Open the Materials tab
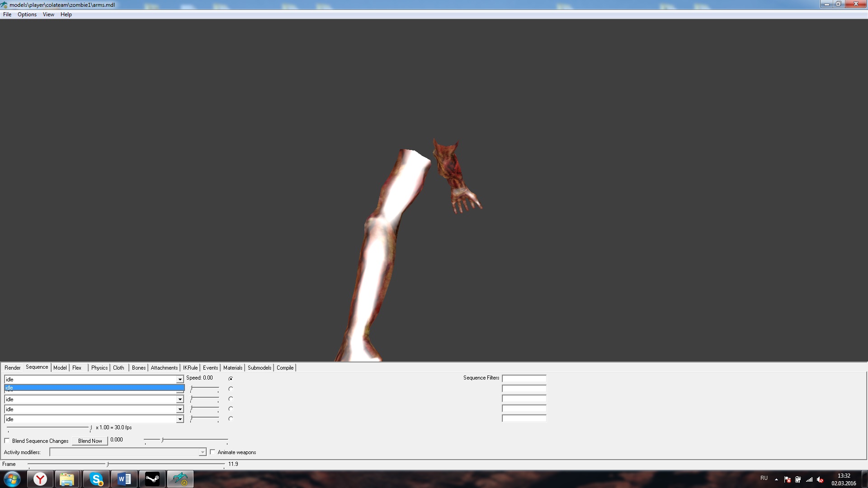868x488 pixels. [233, 368]
